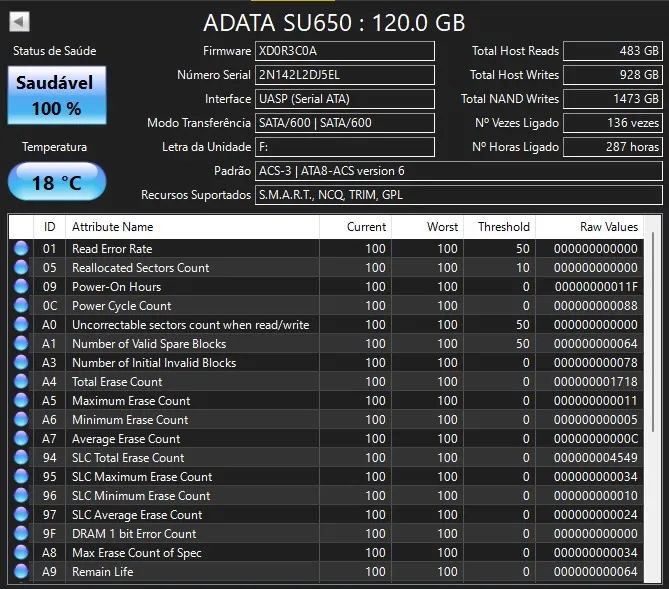Click the 18 °C temperature button
Viewport: 669px width, 589px height.
pos(57,182)
